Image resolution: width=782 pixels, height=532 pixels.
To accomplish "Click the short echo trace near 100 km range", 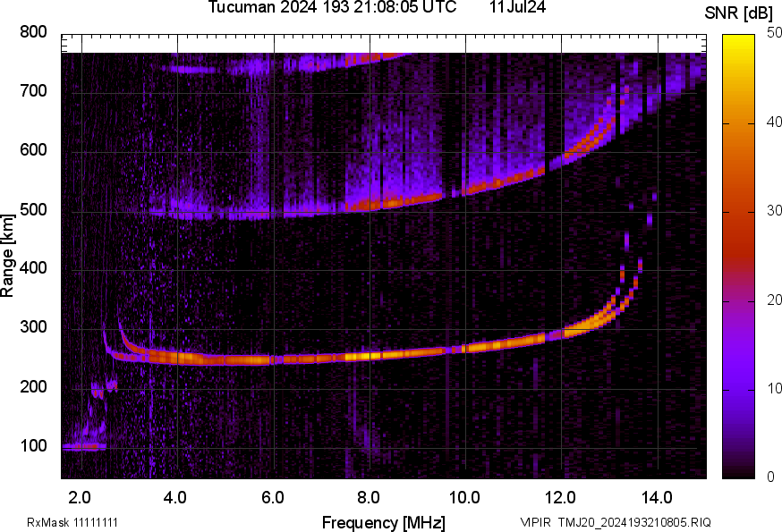I will [84, 446].
